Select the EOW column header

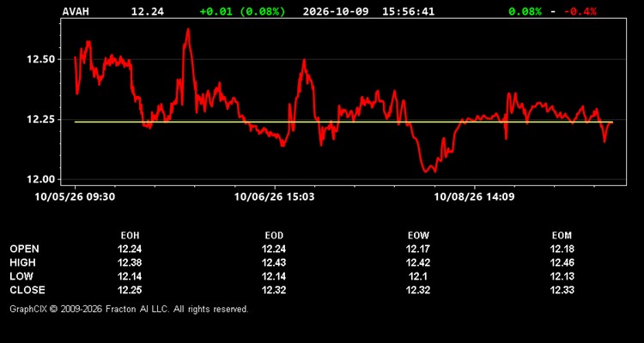(x=418, y=236)
